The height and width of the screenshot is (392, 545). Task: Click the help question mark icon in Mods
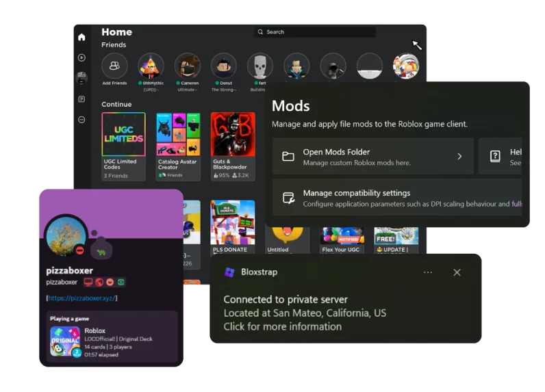point(495,157)
